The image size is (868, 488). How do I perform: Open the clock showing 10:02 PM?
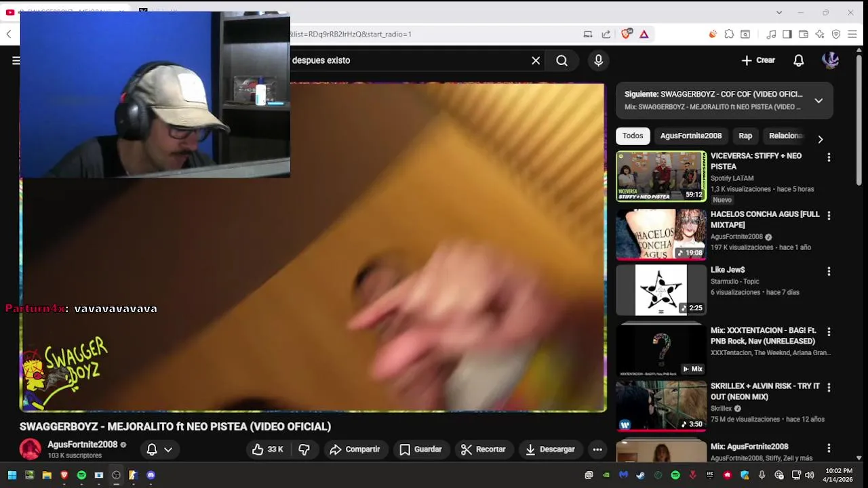(x=839, y=475)
